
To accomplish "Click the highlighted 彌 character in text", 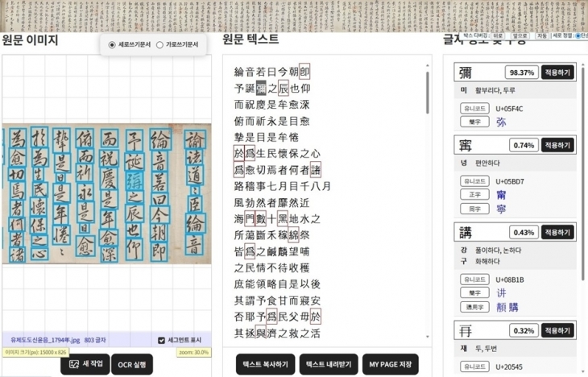I will point(261,88).
